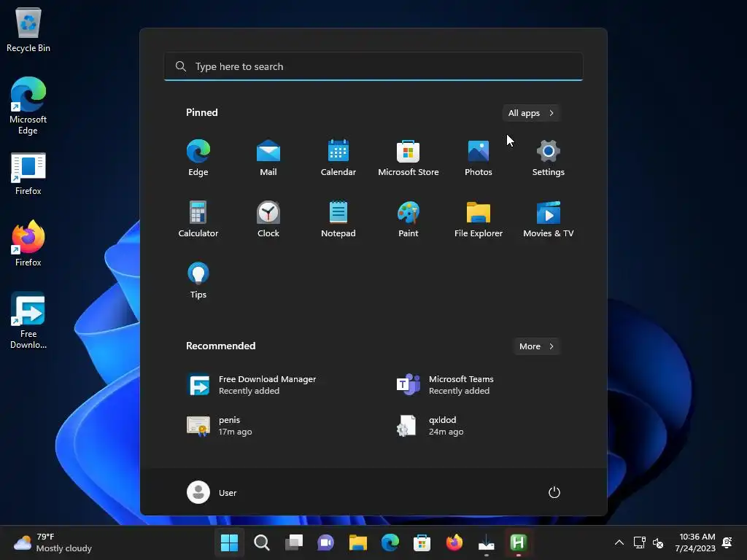
Task: Open the clock and date flyout
Action: (x=695, y=542)
